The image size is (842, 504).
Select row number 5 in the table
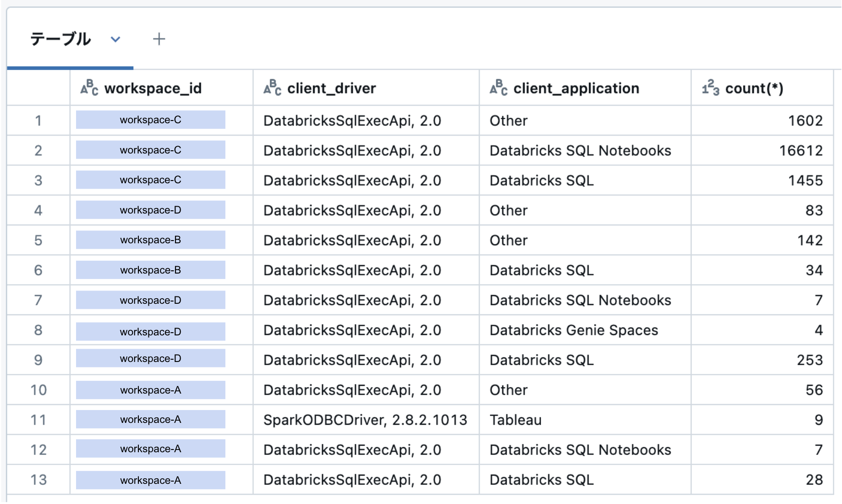click(x=38, y=240)
